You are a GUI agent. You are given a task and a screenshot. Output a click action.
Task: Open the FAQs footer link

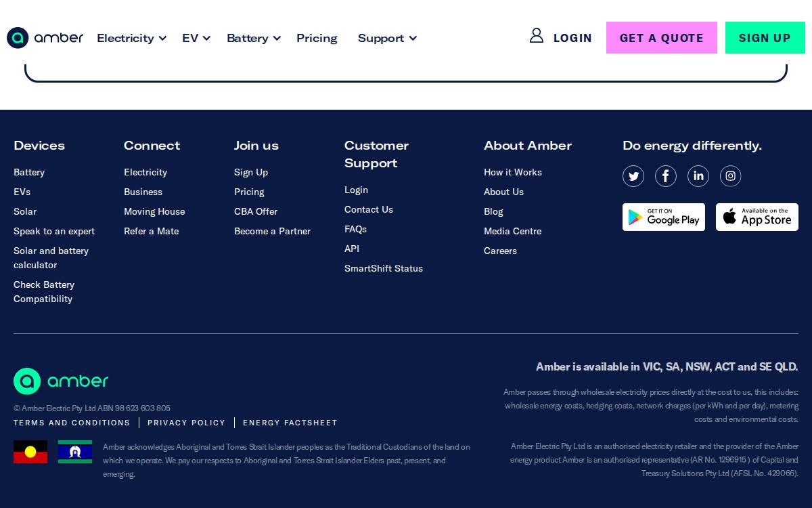[355, 229]
